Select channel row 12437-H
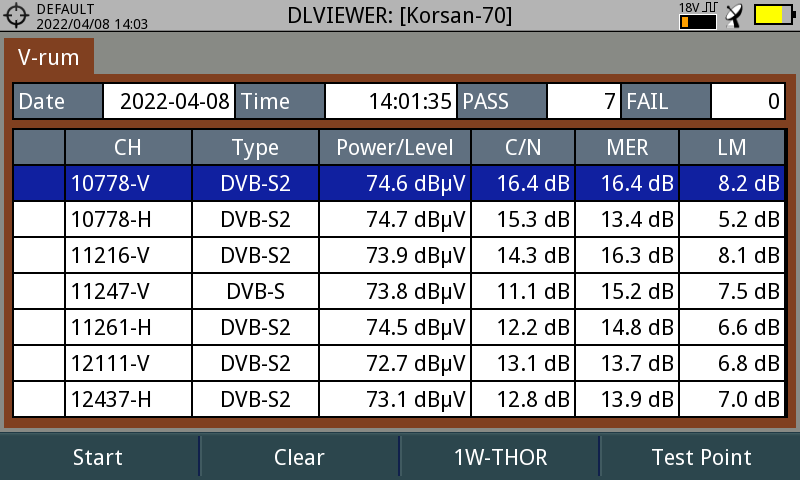The image size is (800, 480). [x=398, y=399]
